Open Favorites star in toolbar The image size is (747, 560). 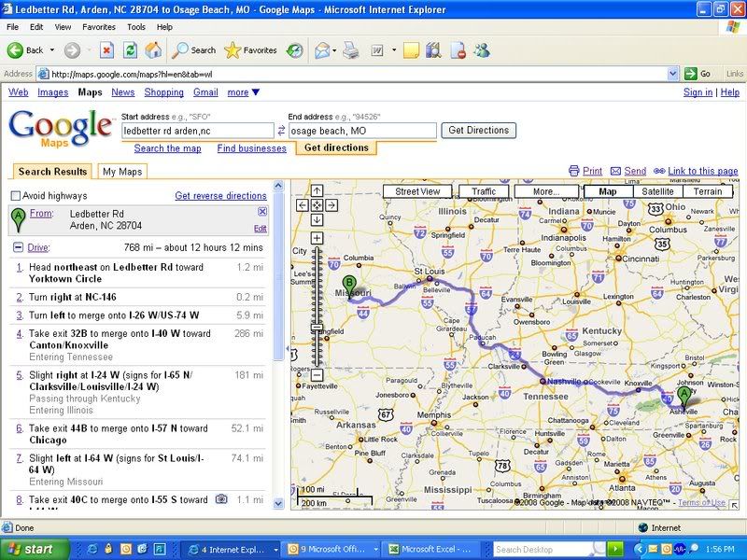(250, 50)
